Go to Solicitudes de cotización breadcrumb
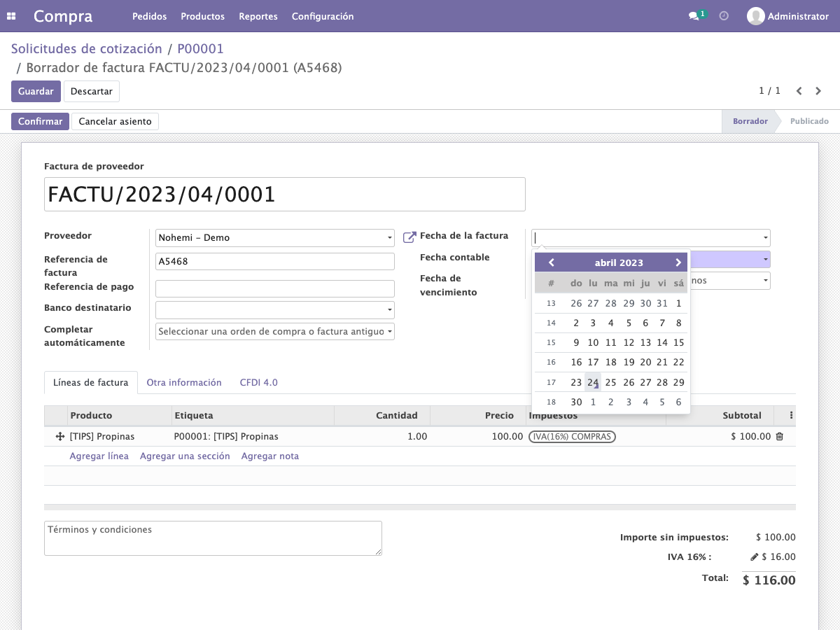This screenshot has height=630, width=840. [87, 49]
